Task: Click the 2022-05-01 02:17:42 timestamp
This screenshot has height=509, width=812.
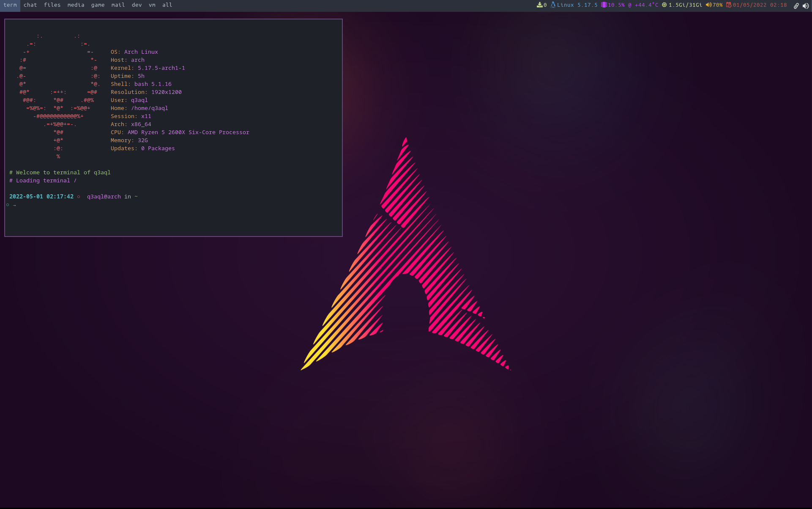Action: [x=41, y=197]
